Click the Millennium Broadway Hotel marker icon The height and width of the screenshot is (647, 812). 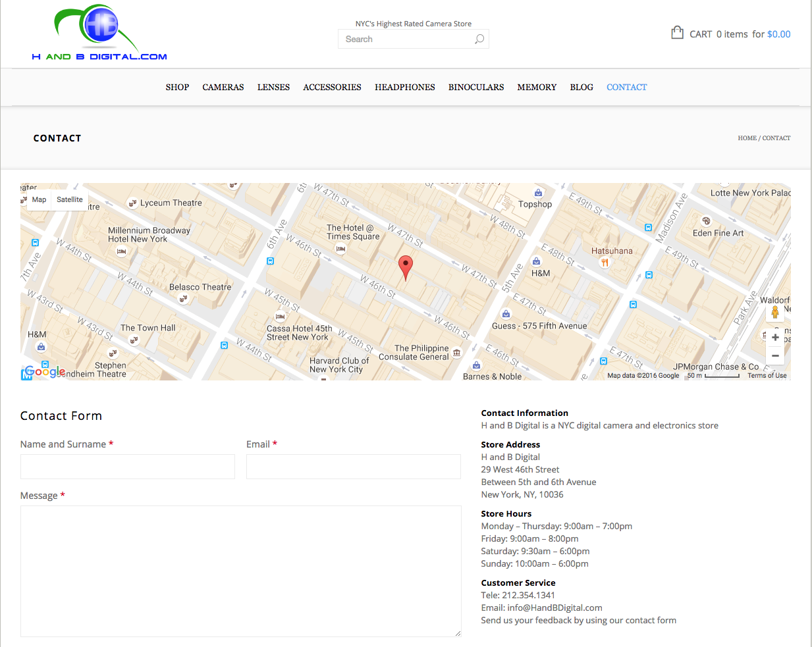coord(121,251)
